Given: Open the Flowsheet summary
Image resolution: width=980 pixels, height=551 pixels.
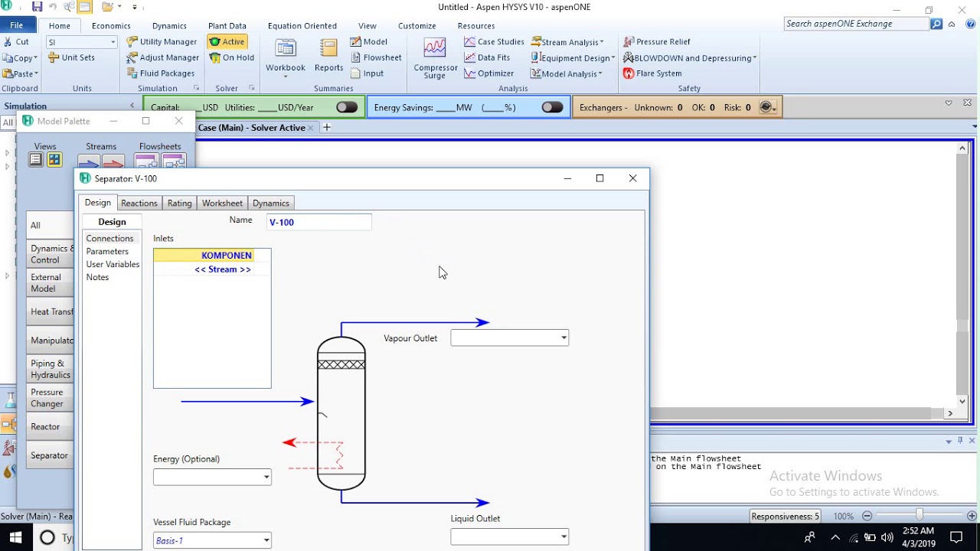Looking at the screenshot, I should (x=376, y=57).
